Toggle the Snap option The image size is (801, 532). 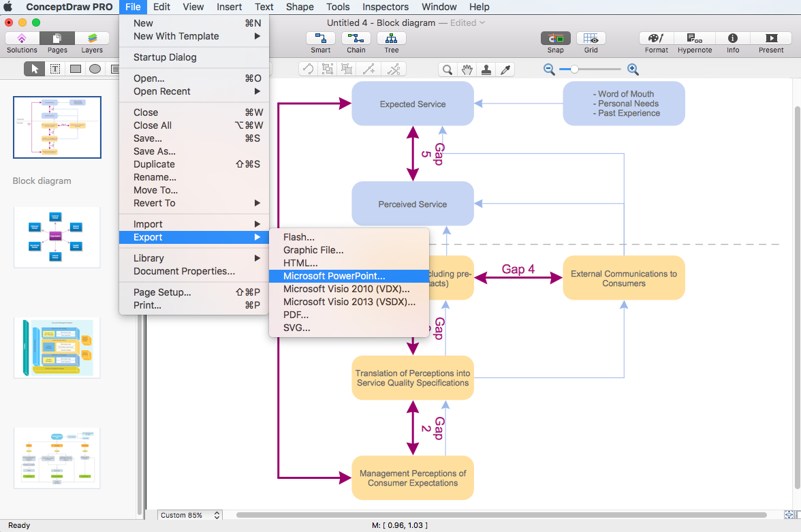pyautogui.click(x=555, y=39)
